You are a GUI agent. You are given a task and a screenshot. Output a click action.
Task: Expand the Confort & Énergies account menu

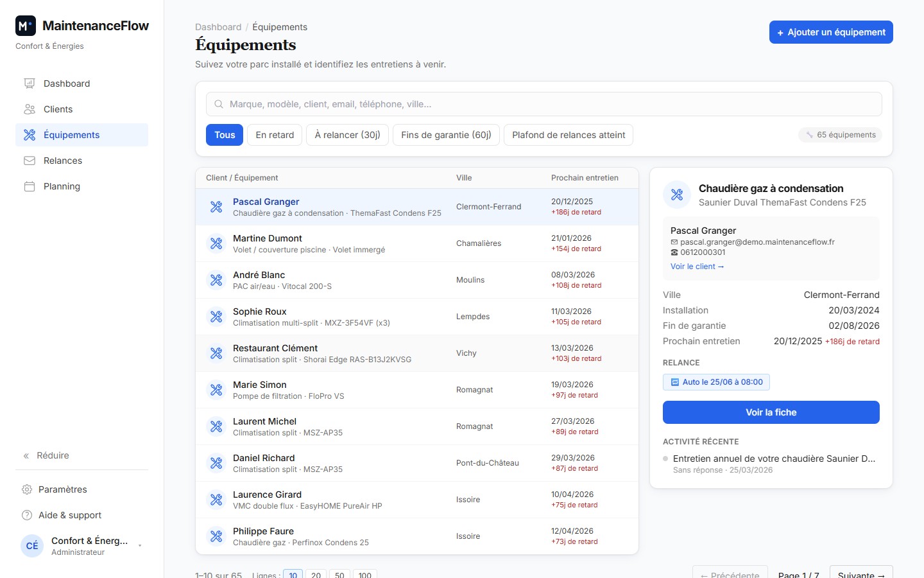pyautogui.click(x=140, y=546)
